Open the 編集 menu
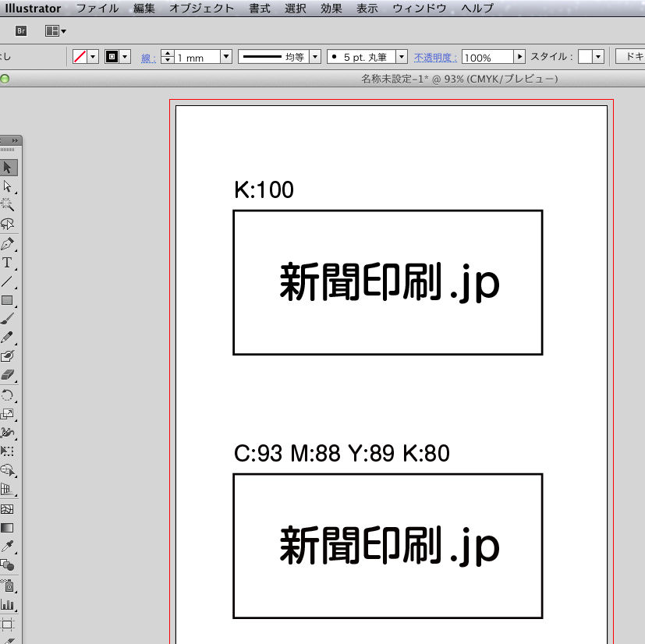Viewport: 645px width, 644px height. 144,9
